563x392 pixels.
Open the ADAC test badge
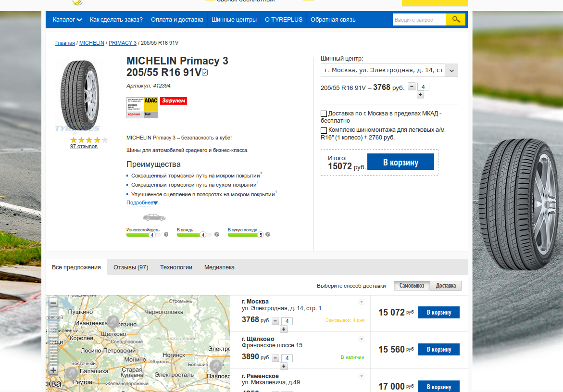(142, 107)
